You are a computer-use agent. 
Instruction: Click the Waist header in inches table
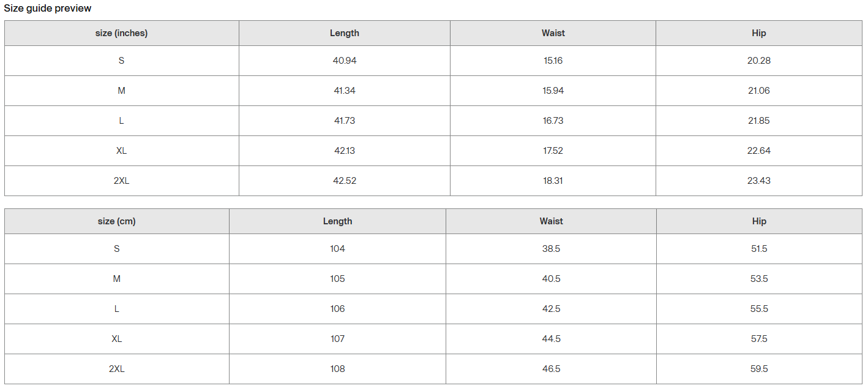click(x=553, y=33)
